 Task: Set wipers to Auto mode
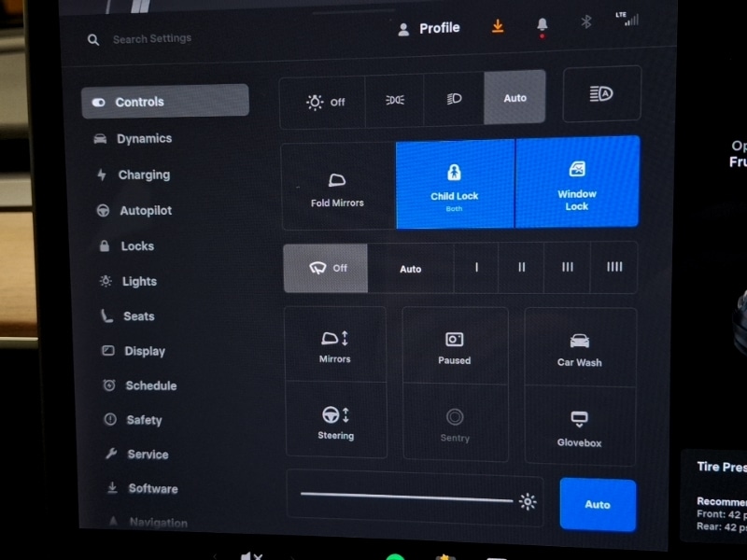(411, 269)
